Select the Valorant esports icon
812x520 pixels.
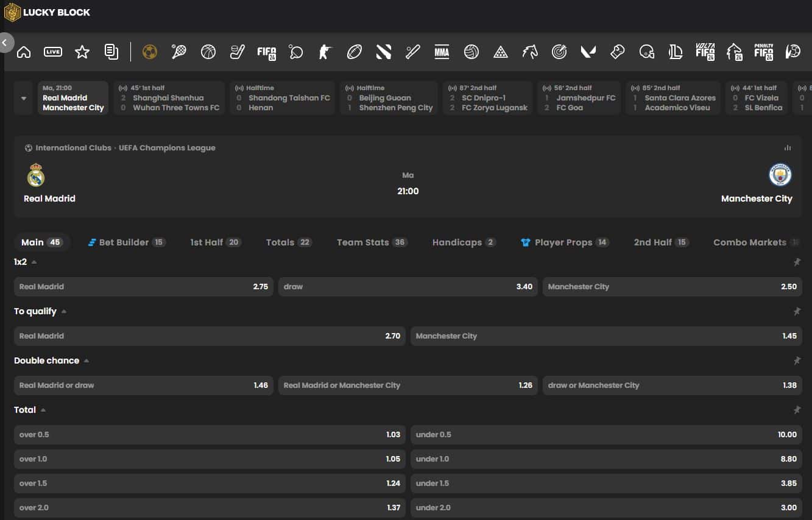pos(588,52)
